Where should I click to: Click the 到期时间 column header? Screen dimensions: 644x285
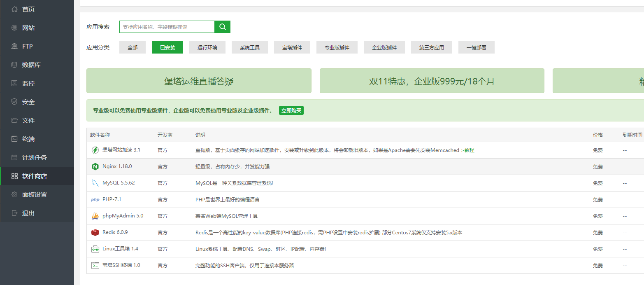(x=632, y=135)
